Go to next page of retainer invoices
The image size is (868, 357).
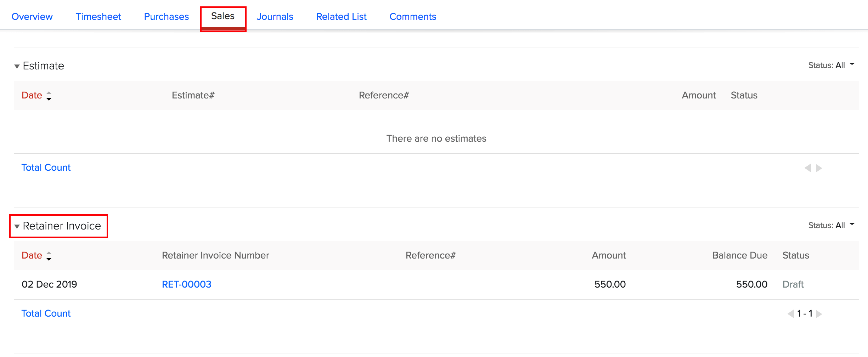(819, 314)
